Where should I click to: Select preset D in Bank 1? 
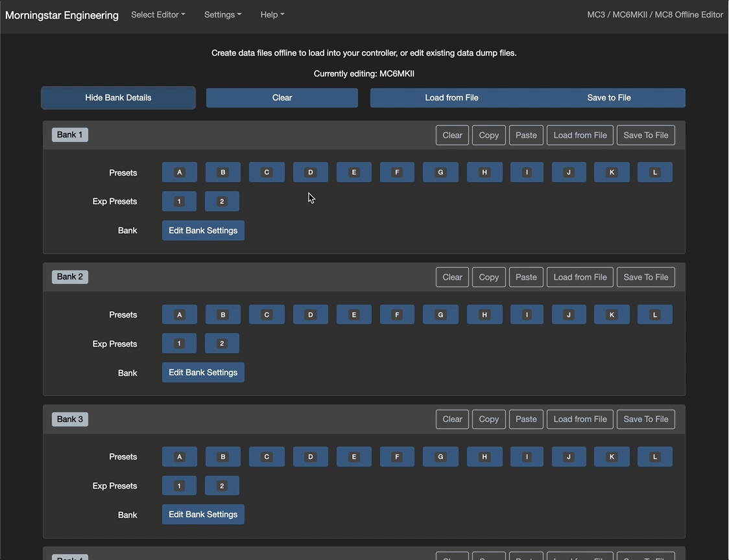click(x=310, y=172)
